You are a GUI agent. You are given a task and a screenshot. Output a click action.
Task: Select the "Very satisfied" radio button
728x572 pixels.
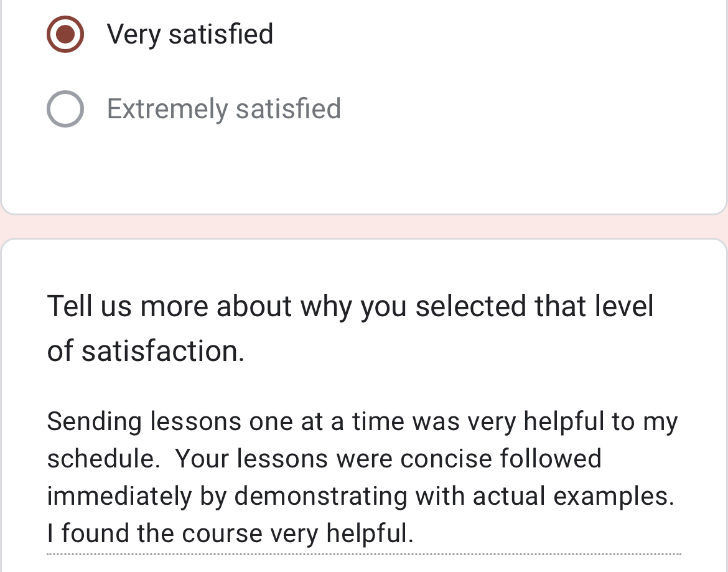(65, 34)
